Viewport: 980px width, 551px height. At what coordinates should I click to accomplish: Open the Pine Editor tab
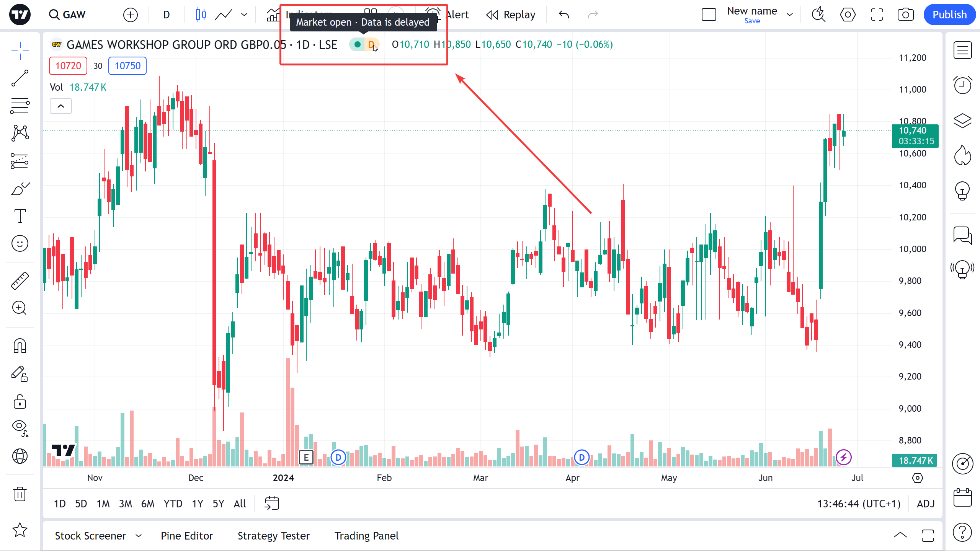click(187, 536)
